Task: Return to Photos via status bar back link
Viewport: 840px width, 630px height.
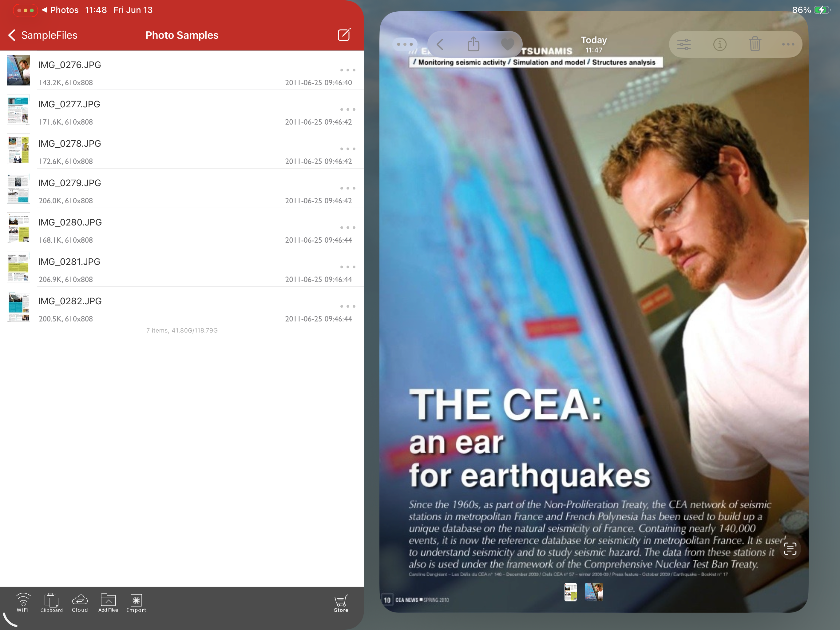Action: point(60,10)
